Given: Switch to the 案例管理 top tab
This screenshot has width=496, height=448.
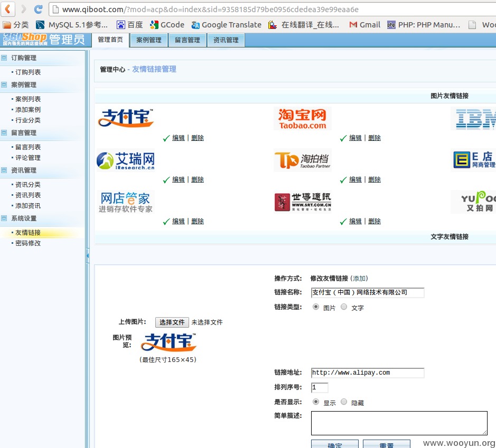Looking at the screenshot, I should click(x=148, y=40).
